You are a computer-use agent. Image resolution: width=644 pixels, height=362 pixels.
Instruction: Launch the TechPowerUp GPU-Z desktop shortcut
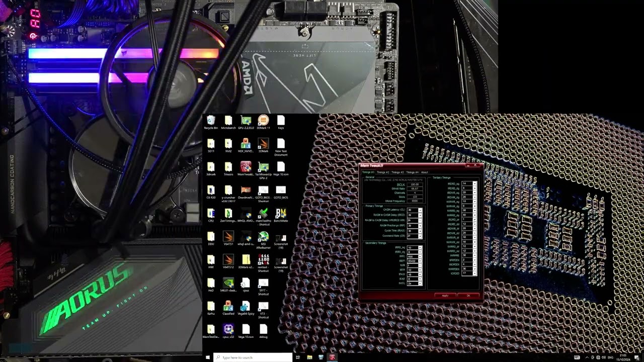pos(263,170)
